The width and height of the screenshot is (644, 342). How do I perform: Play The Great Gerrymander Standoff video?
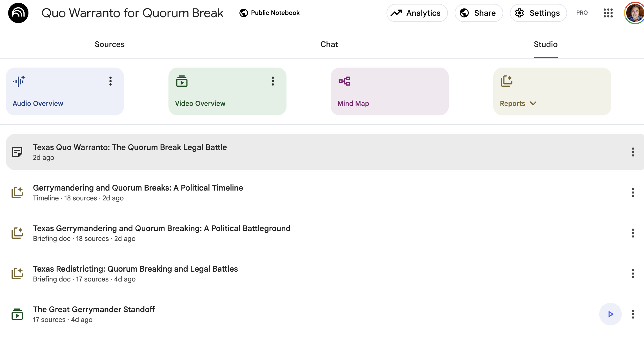click(610, 314)
